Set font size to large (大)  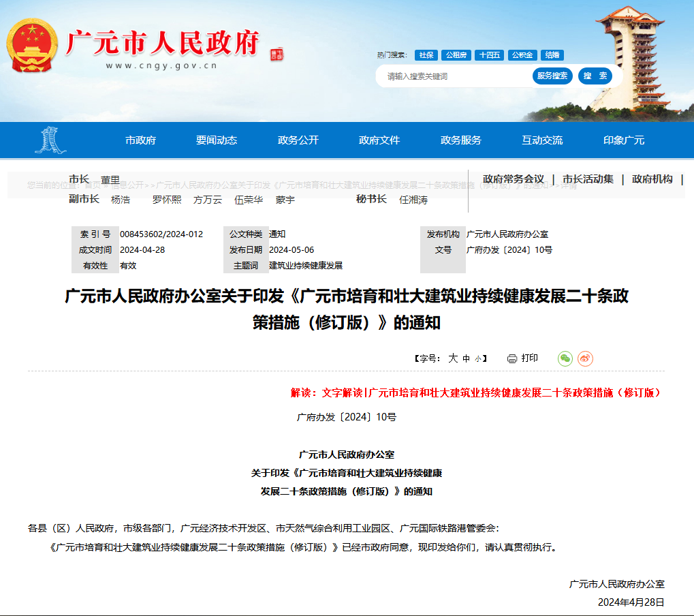point(453,358)
